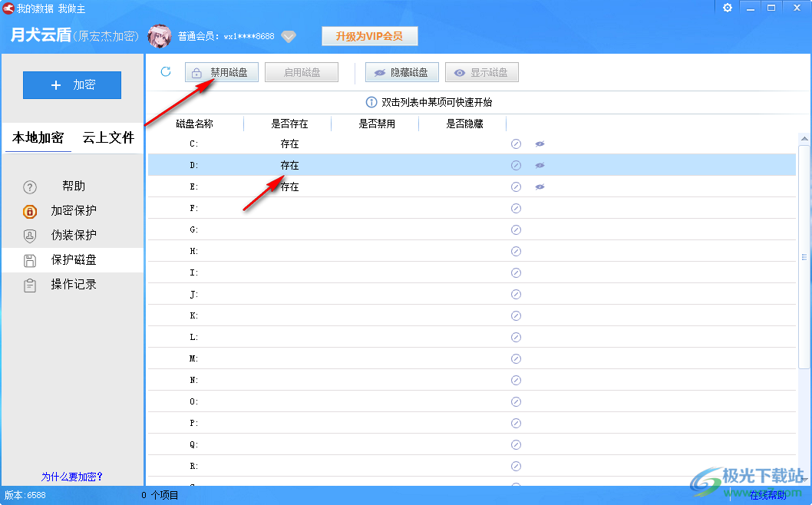Click disable icon for drive C:
The image size is (812, 505).
516,144
